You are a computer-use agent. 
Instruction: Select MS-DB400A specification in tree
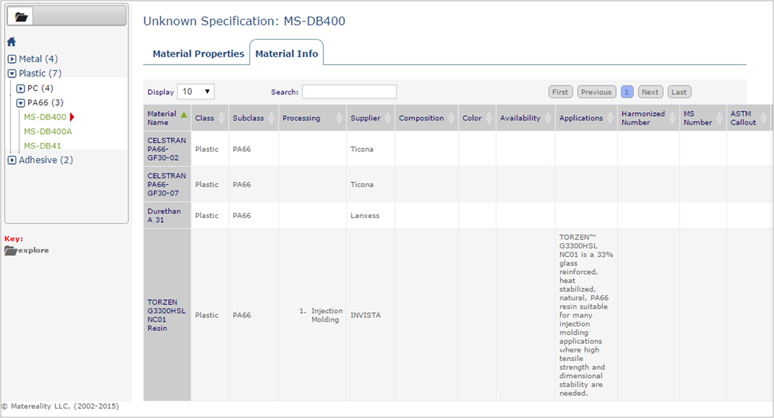(48, 131)
